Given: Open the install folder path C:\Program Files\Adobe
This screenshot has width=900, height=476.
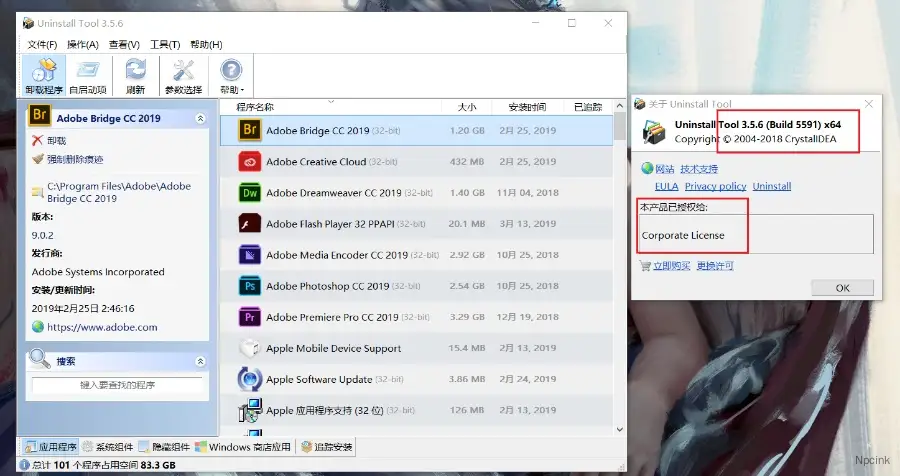Looking at the screenshot, I should (119, 192).
